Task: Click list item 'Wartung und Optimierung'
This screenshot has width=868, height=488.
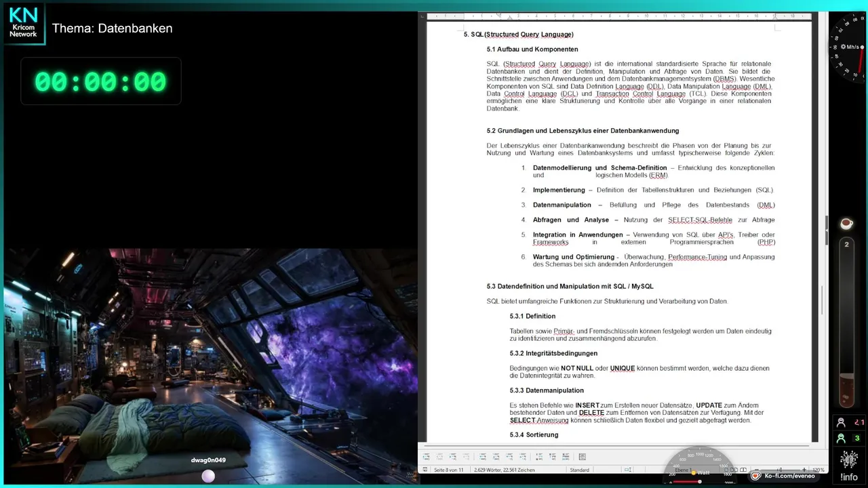Action: coord(574,257)
